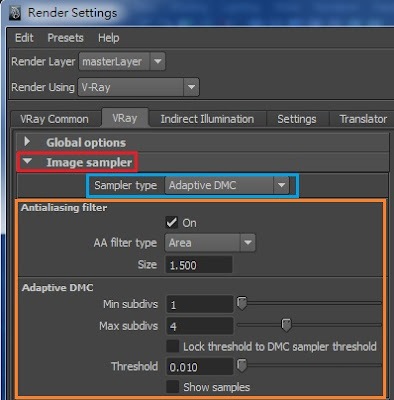Enable the Show samples checkbox
The height and width of the screenshot is (400, 394).
pos(173,387)
